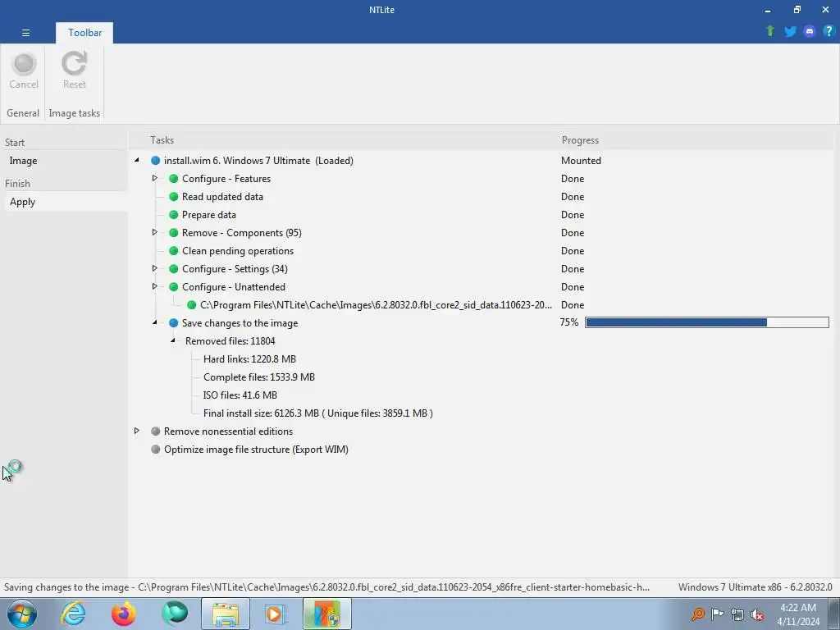Collapse the Removed files: 11804 node
This screenshot has width=840, height=630.
pyautogui.click(x=172, y=340)
